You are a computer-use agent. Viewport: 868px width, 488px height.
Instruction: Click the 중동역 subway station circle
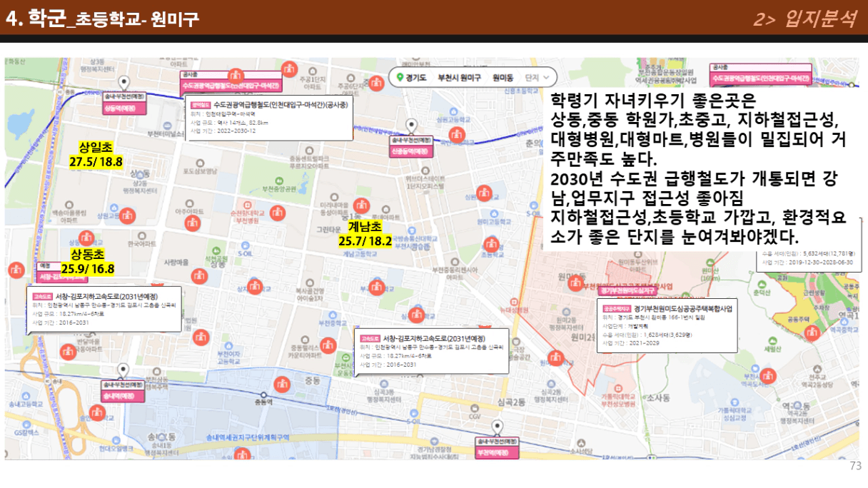click(264, 395)
